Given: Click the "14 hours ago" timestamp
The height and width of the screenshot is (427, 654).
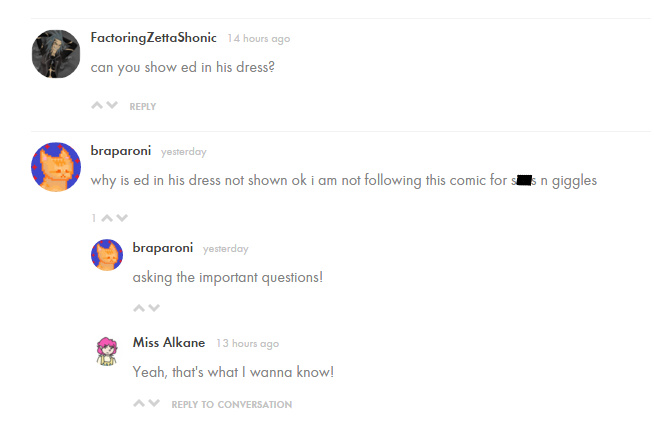Looking at the screenshot, I should tap(258, 39).
